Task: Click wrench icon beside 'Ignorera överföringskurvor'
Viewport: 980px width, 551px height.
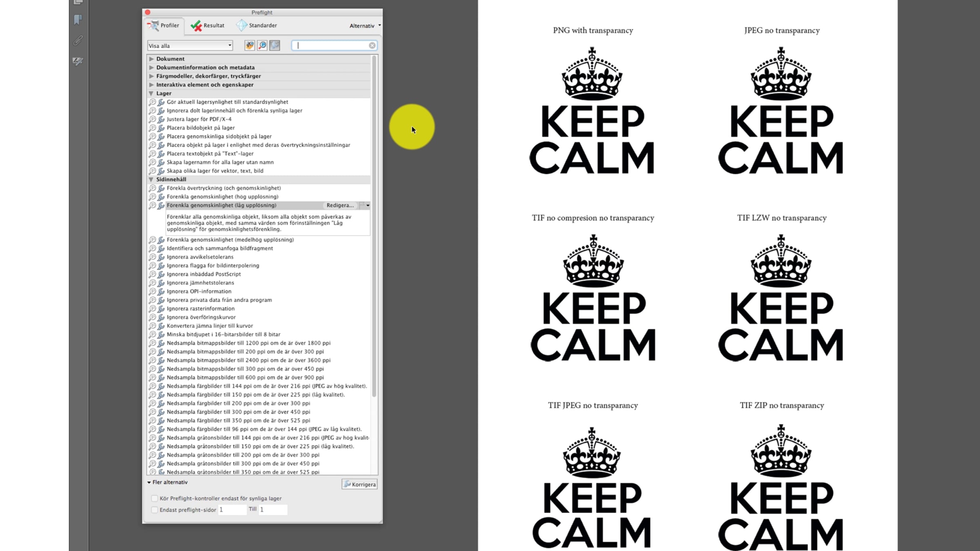Action: 161,317
